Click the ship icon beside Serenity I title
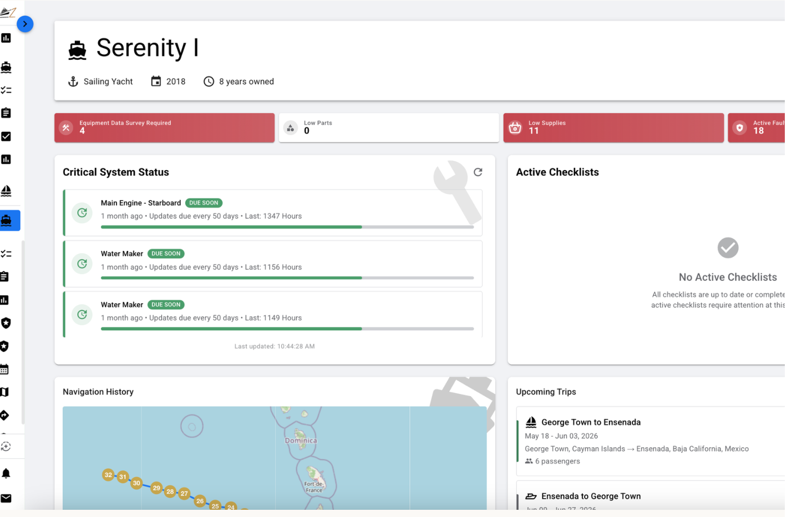 tap(77, 50)
